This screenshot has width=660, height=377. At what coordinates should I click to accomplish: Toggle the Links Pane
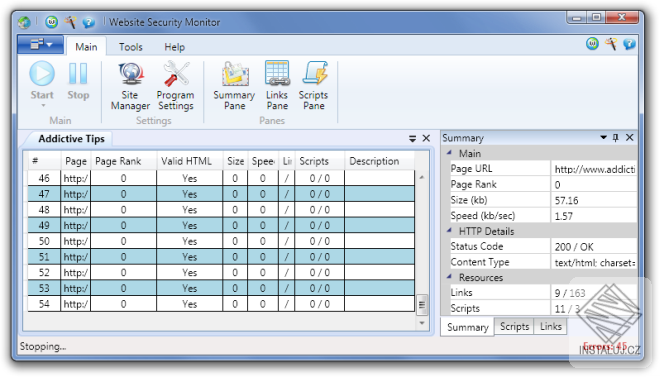pos(277,86)
